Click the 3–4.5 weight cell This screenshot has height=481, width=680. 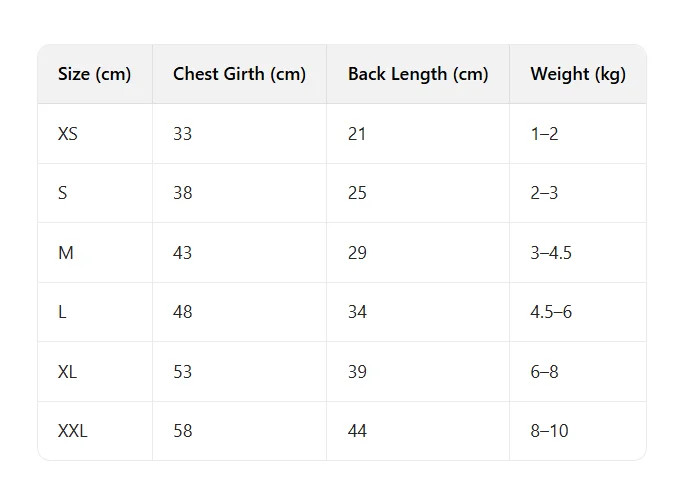pyautogui.click(x=551, y=253)
